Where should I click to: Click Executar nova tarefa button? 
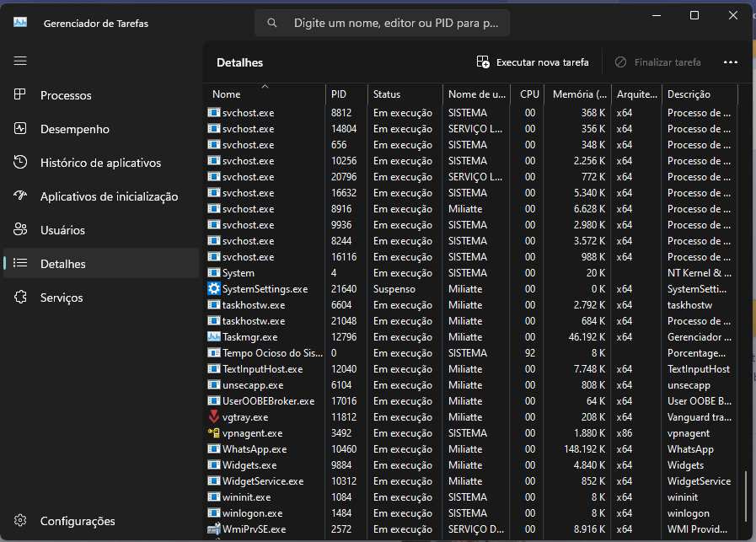(x=533, y=62)
